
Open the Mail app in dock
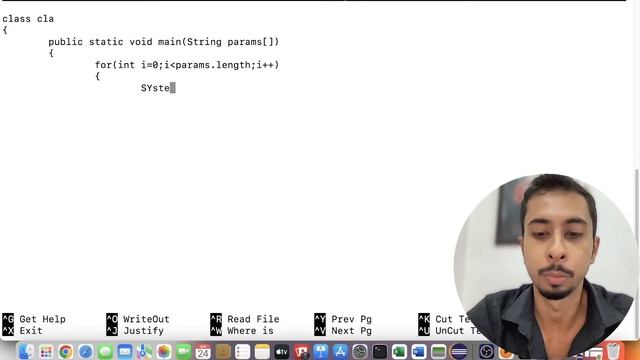pos(125,351)
